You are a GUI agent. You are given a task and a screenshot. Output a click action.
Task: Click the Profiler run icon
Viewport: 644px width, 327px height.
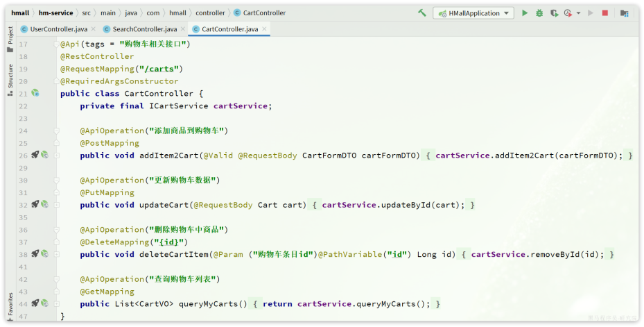click(x=568, y=12)
